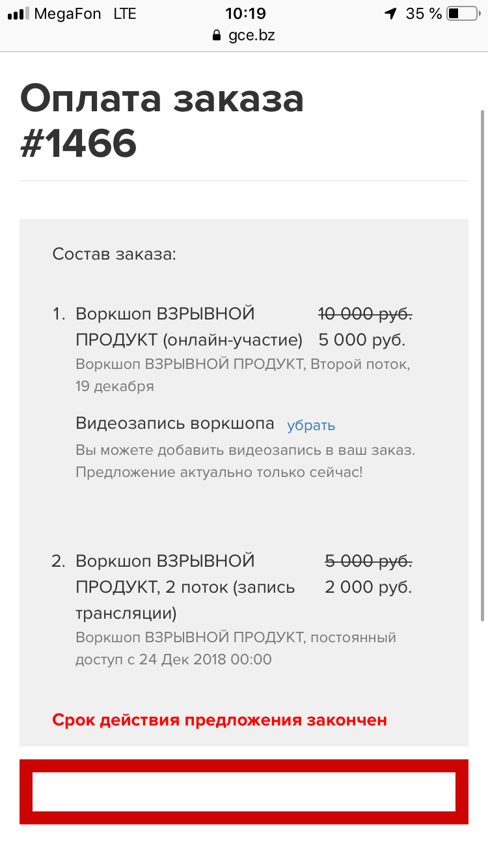Select the "онлайн-участие" workshop item title
This screenshot has height=868, width=488.
(x=189, y=327)
